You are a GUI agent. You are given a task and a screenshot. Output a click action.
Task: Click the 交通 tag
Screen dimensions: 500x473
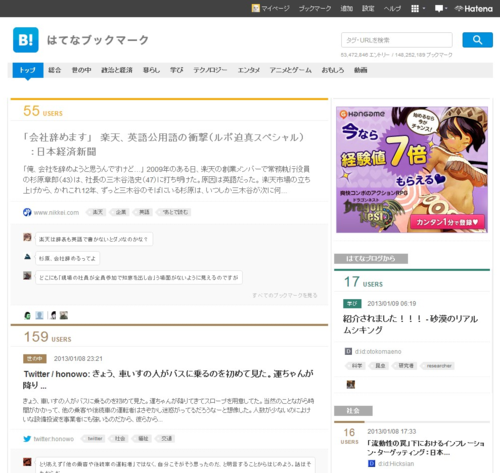click(166, 439)
